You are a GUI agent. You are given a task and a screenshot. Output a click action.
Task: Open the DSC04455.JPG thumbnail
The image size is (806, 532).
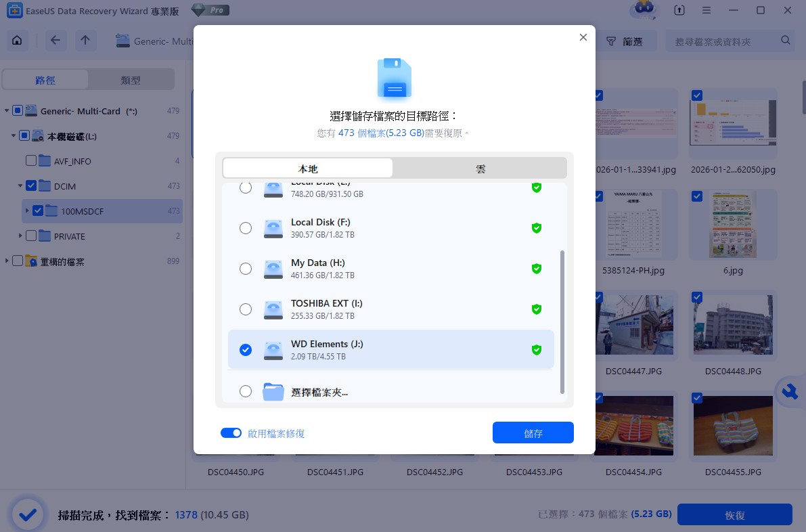733,426
